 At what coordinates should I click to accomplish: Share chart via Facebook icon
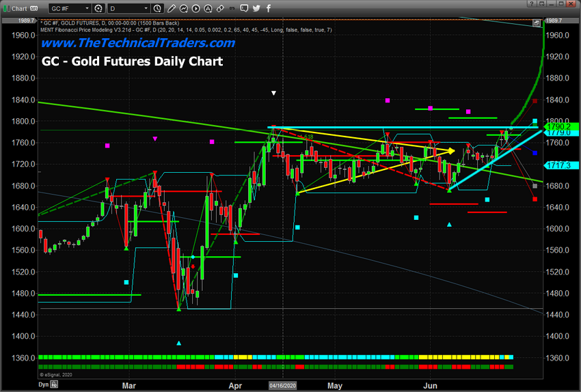pyautogui.click(x=269, y=8)
